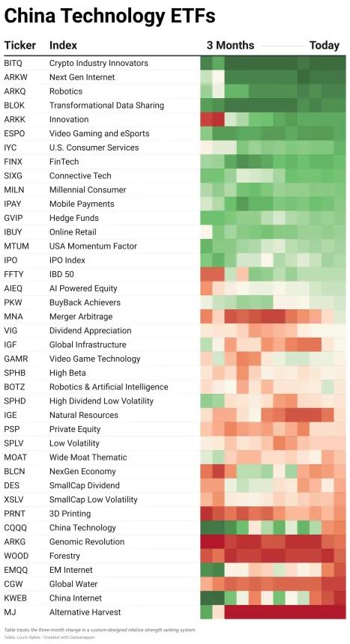Click the long red bar in MJ row

[285, 612]
